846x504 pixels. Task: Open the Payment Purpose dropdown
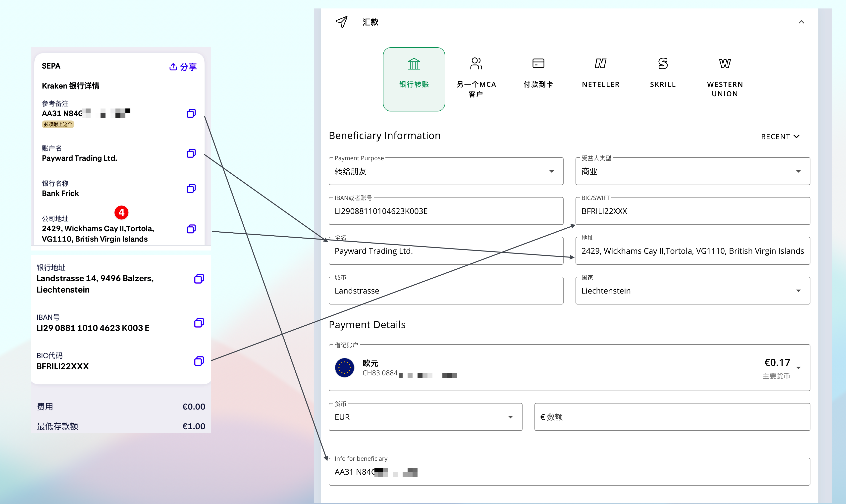point(446,171)
